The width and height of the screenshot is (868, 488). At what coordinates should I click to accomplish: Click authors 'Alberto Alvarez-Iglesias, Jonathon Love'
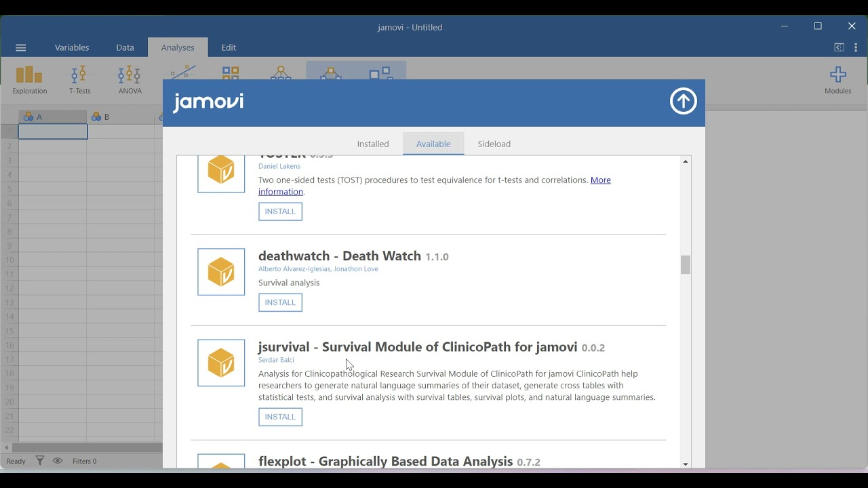click(x=318, y=269)
